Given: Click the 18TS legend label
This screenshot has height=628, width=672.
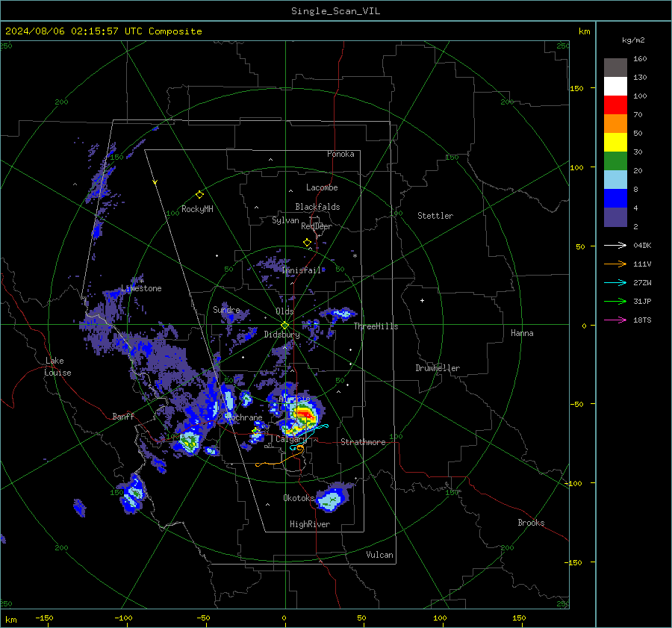Looking at the screenshot, I should coord(642,320).
